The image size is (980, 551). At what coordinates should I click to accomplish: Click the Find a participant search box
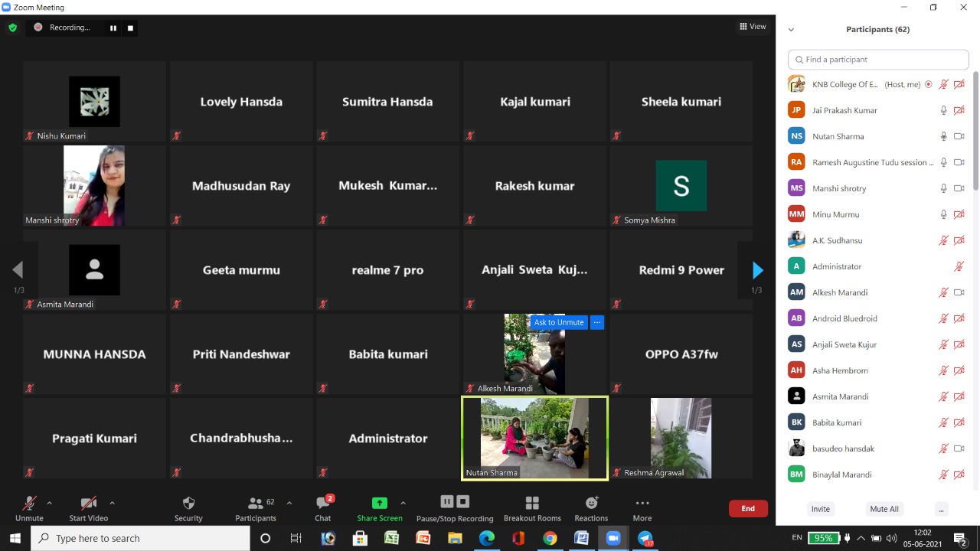coord(878,60)
